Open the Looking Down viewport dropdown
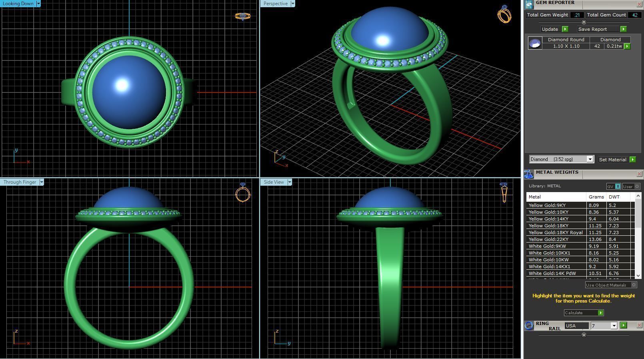This screenshot has width=644, height=359. click(x=38, y=4)
